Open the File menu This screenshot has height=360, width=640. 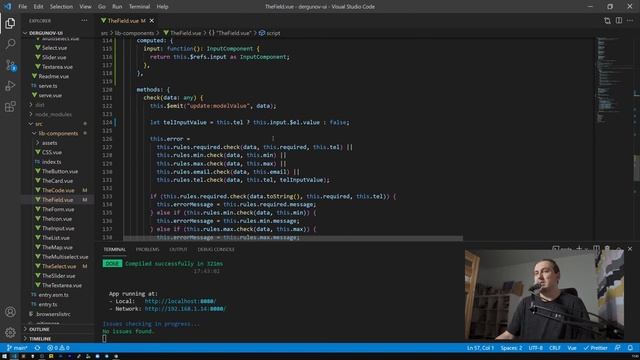(22, 7)
